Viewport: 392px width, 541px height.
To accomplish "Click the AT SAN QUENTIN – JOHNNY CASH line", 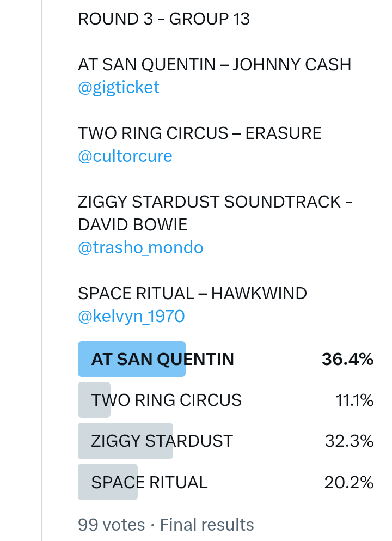I will pos(215,65).
